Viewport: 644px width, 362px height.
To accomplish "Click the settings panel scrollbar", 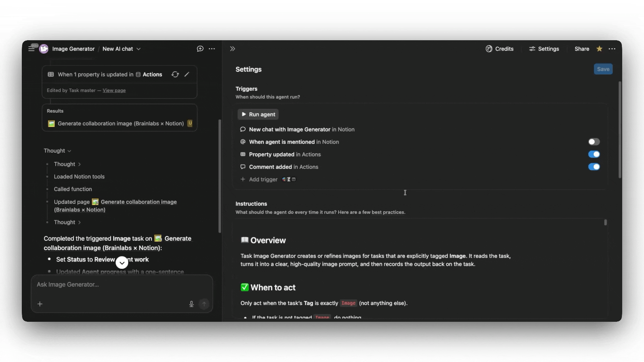I will coord(620,130).
